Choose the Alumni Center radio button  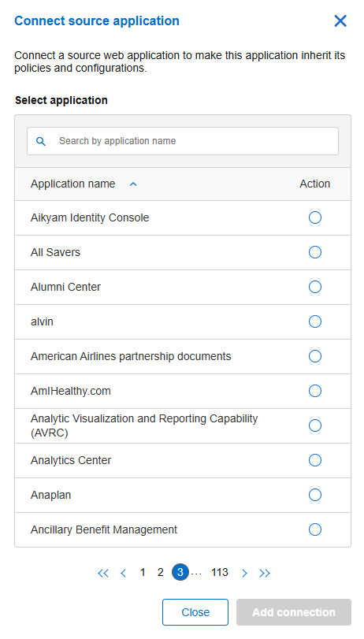click(x=314, y=287)
